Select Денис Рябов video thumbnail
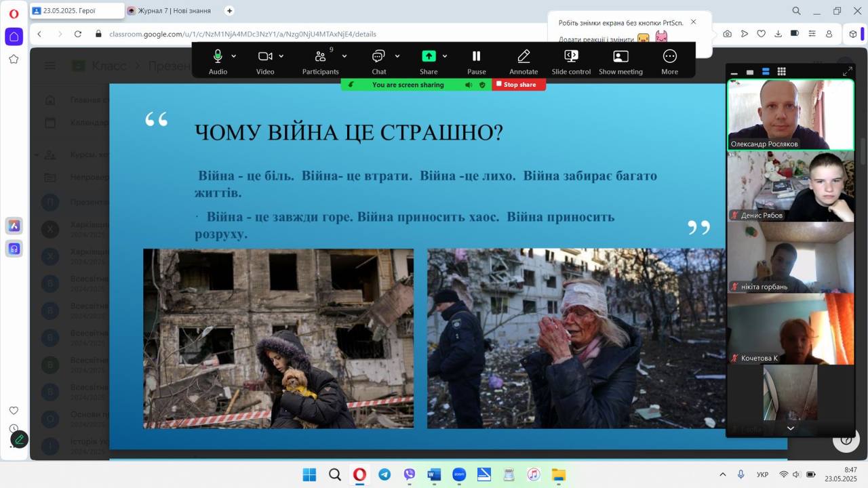 tap(791, 186)
